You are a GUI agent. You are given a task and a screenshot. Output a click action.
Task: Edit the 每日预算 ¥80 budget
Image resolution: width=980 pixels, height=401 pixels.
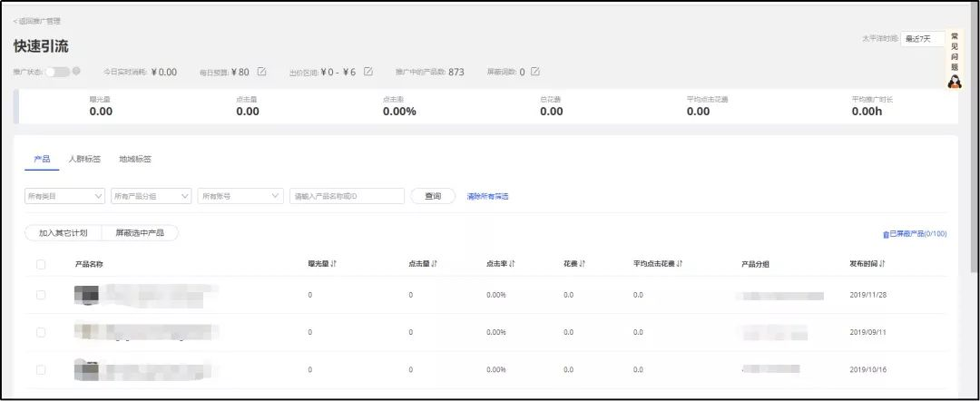tap(262, 71)
